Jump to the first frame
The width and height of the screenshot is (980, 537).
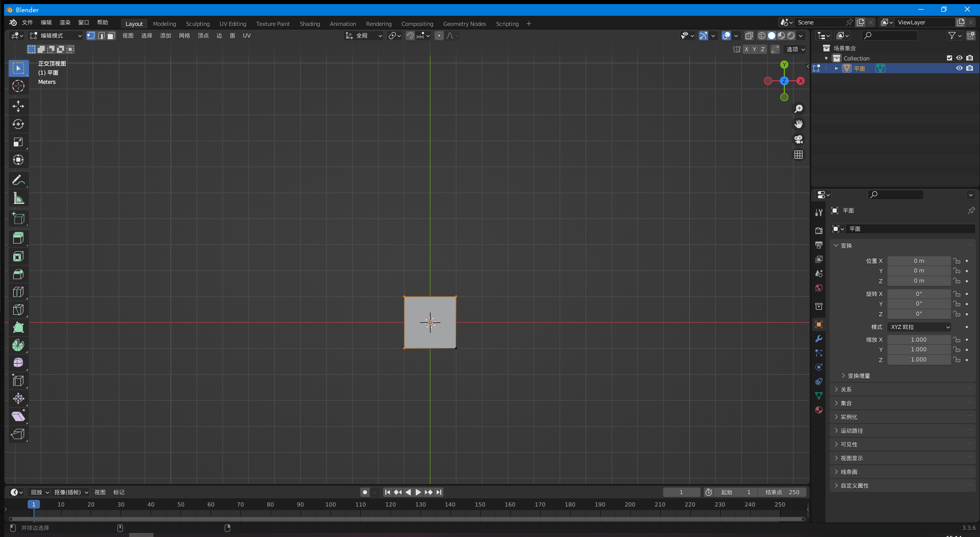click(387, 492)
